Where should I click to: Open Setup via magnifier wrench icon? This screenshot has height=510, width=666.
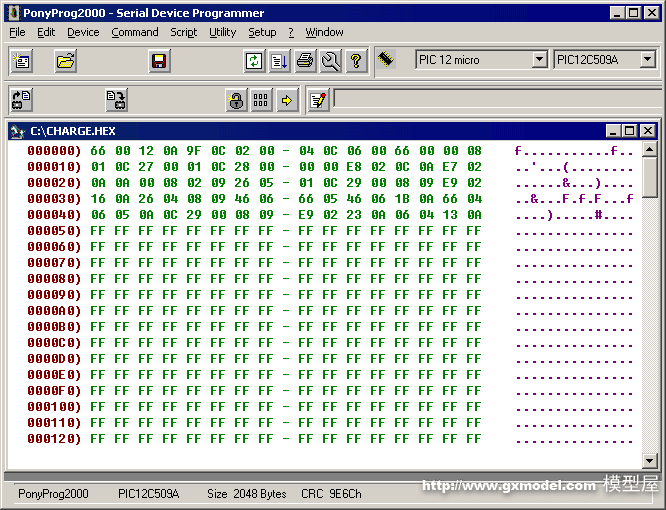tap(331, 61)
